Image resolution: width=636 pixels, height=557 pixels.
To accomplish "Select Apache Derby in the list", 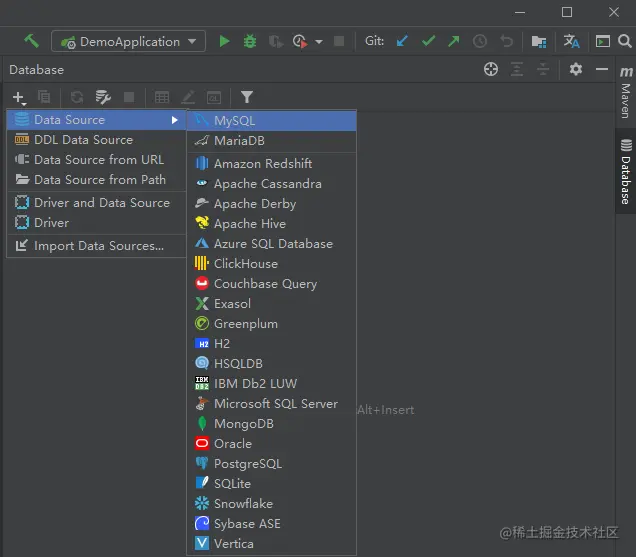I will click(272, 204).
